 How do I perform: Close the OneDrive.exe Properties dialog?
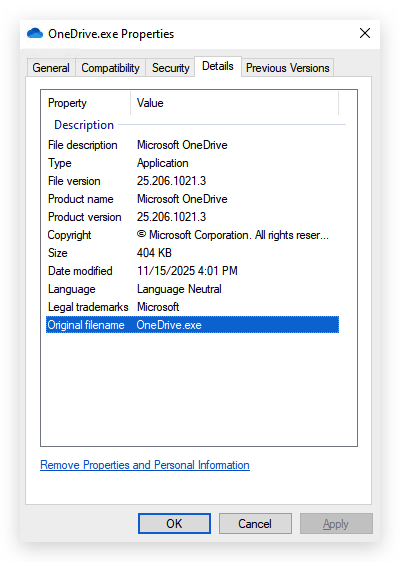click(365, 33)
